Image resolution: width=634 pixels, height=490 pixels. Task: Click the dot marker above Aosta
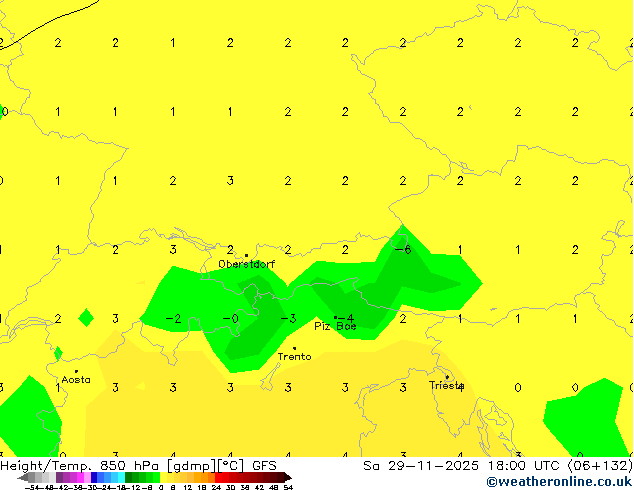click(76, 371)
